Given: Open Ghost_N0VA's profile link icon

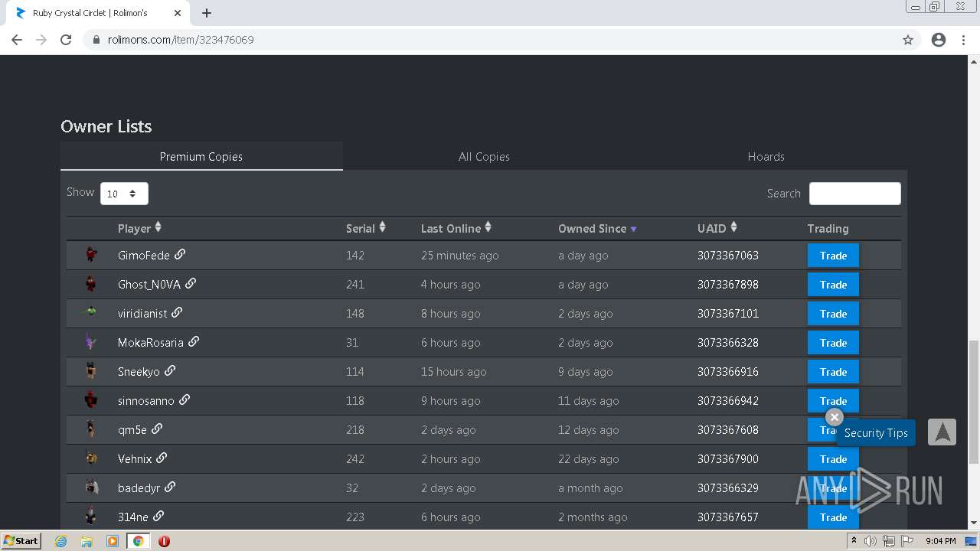Looking at the screenshot, I should pos(191,283).
